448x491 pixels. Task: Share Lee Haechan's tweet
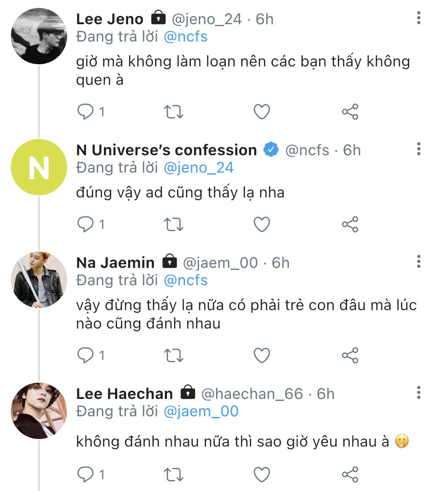coord(350,474)
